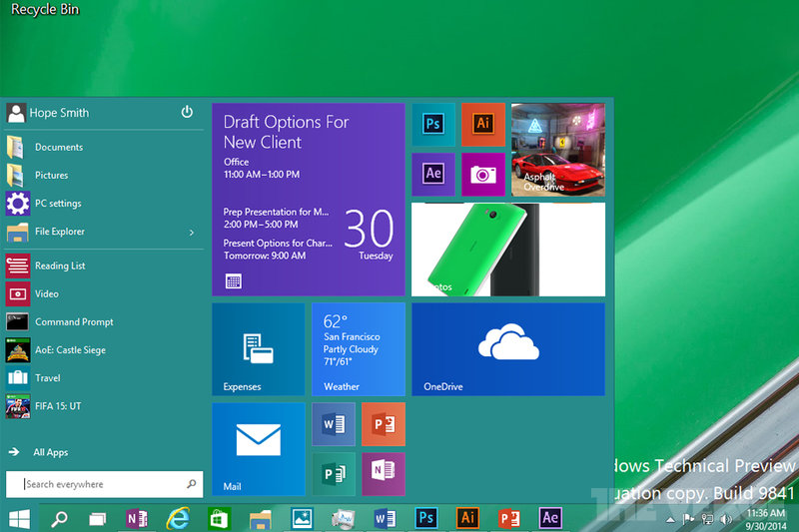Open taskbar Search magnifier
The width and height of the screenshot is (799, 532).
[59, 519]
